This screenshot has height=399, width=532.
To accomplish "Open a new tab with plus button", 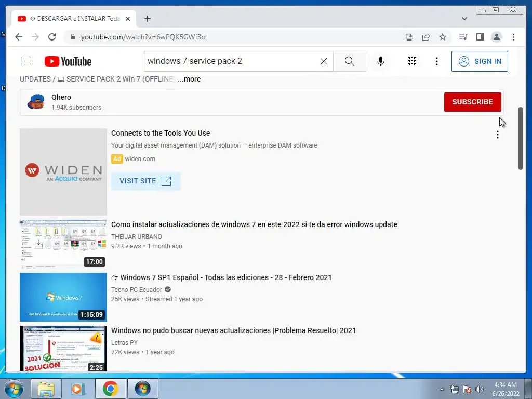I will click(147, 19).
